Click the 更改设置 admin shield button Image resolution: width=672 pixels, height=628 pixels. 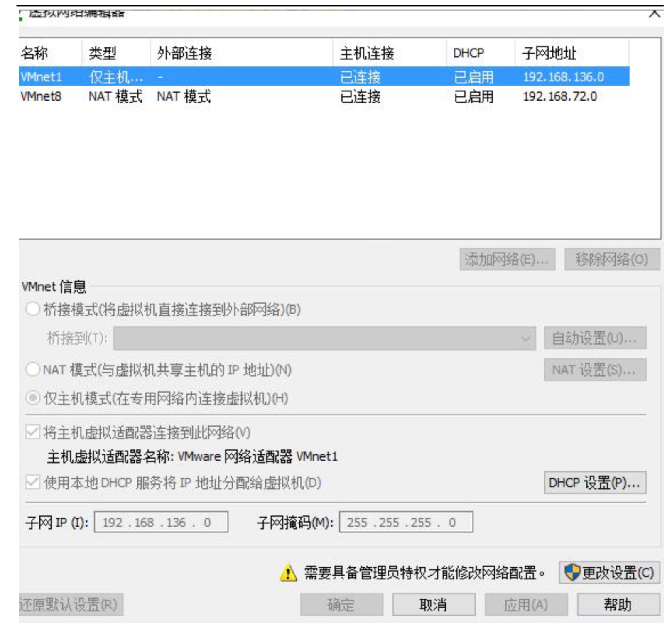pos(609,573)
